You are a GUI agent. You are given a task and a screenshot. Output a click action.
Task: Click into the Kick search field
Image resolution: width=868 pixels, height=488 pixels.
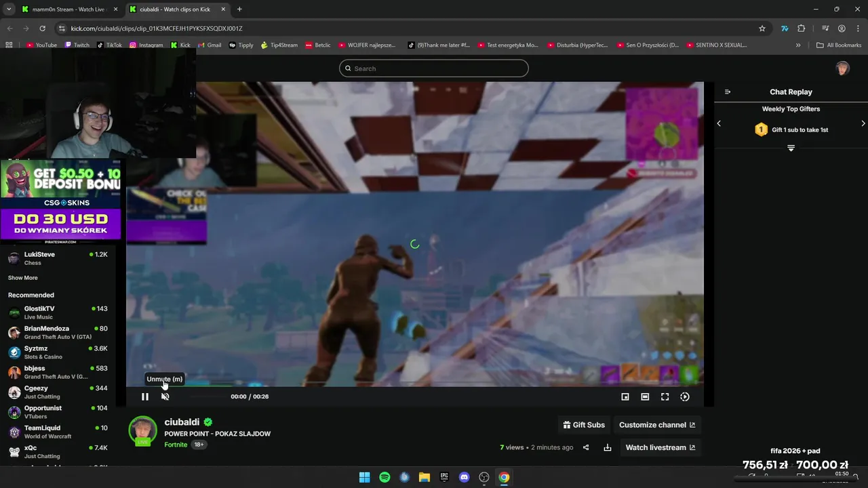434,68
